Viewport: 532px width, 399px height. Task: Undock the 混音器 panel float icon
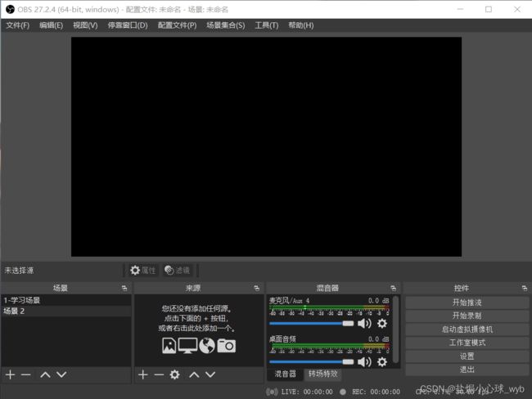(x=393, y=288)
